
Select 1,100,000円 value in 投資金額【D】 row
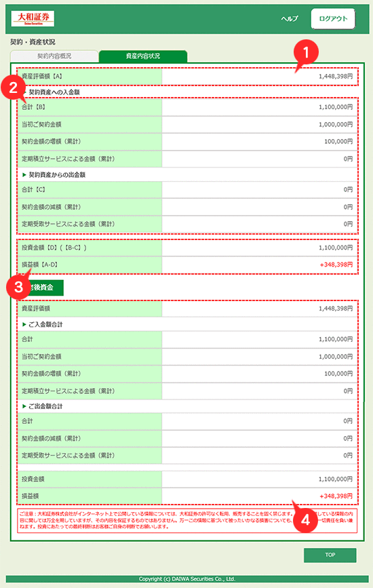tap(336, 248)
